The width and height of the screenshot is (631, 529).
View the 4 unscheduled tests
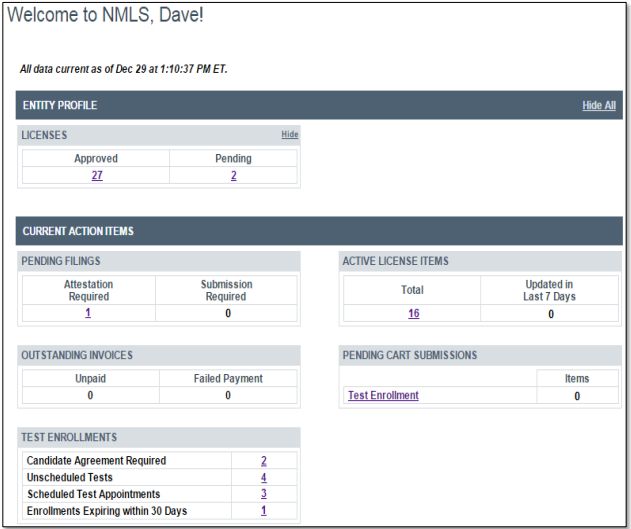[264, 478]
